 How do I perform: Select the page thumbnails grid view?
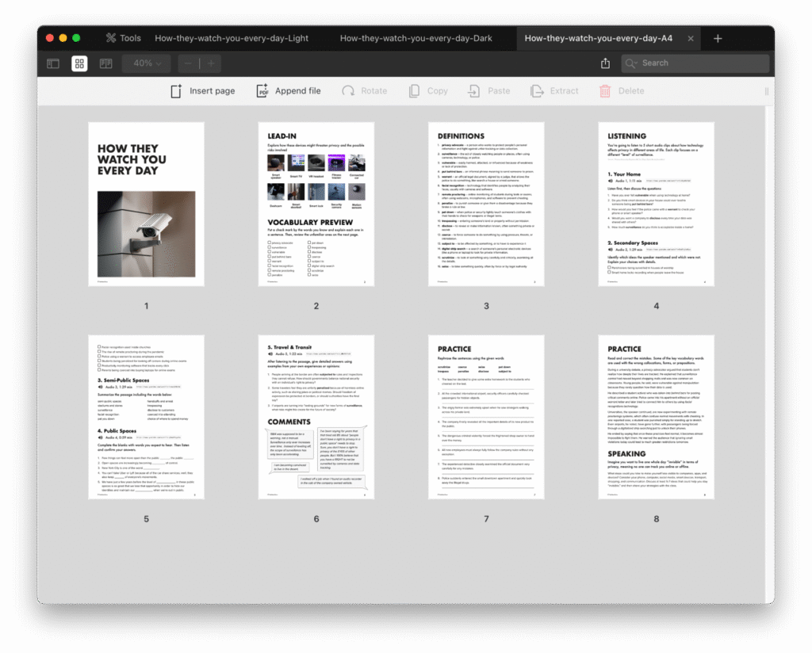point(79,63)
